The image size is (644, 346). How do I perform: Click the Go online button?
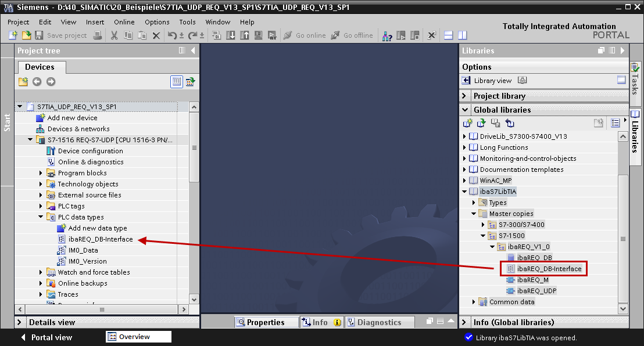point(305,35)
